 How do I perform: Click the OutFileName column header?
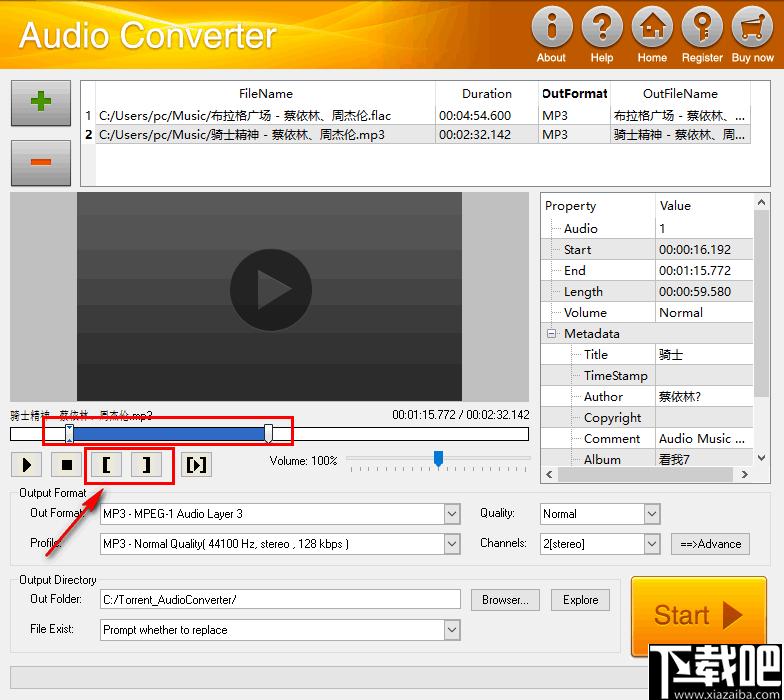[680, 94]
